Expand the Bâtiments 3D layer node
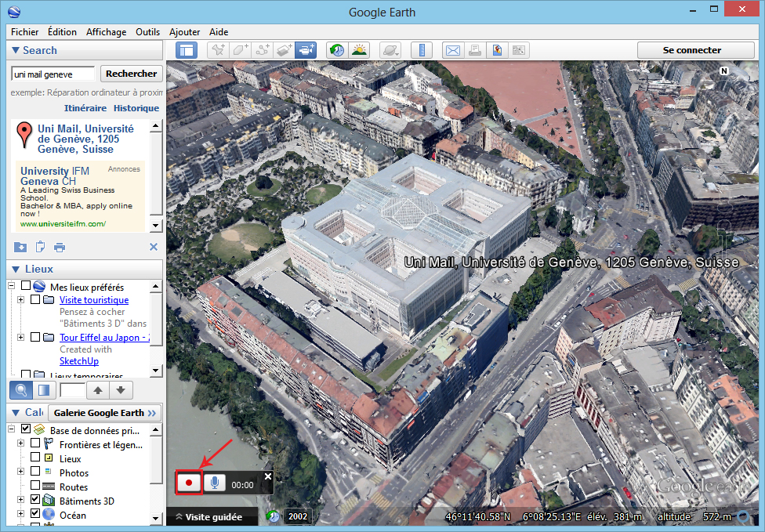The image size is (765, 532). tap(21, 500)
